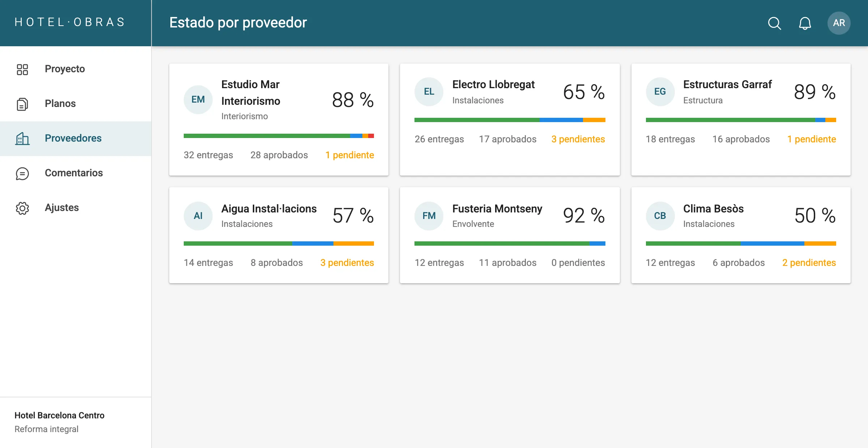Open Estructuras Garraf provider name
The width and height of the screenshot is (868, 448).
[727, 84]
